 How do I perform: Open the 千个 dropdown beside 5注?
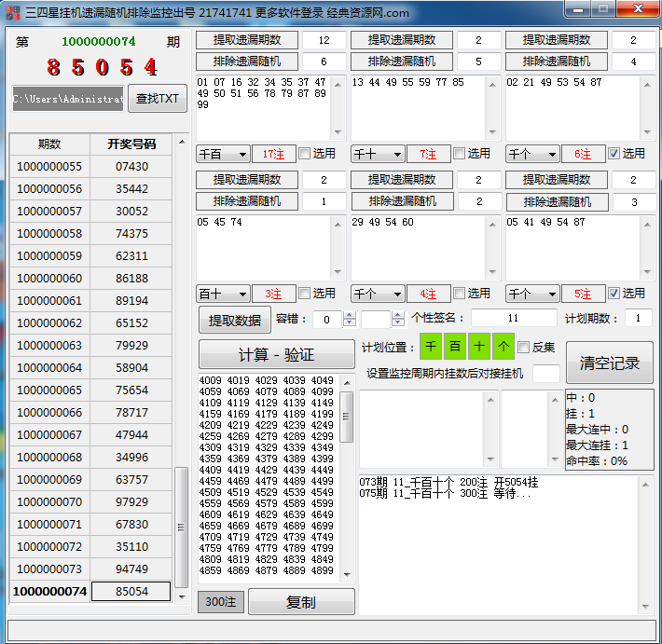click(532, 294)
